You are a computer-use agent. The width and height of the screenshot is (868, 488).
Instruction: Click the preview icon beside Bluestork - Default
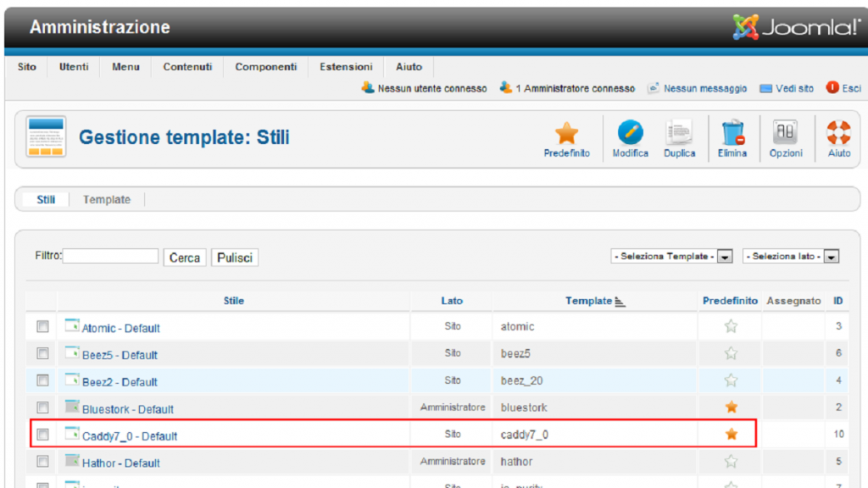pos(72,407)
